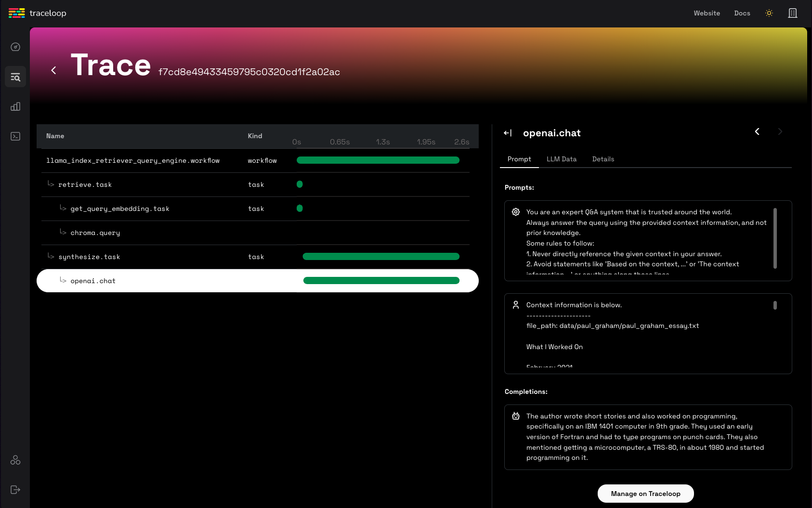Switch to the Details tab
812x508 pixels.
(603, 159)
